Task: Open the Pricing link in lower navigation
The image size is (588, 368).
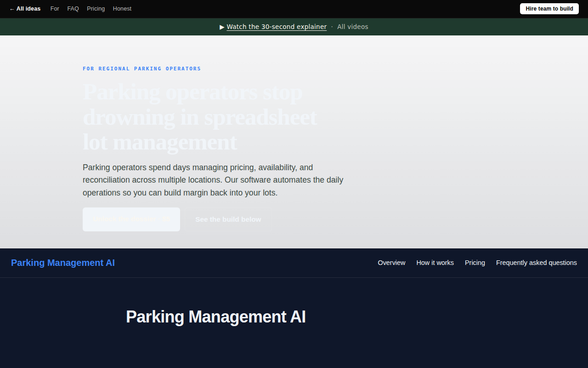Action: (475, 263)
